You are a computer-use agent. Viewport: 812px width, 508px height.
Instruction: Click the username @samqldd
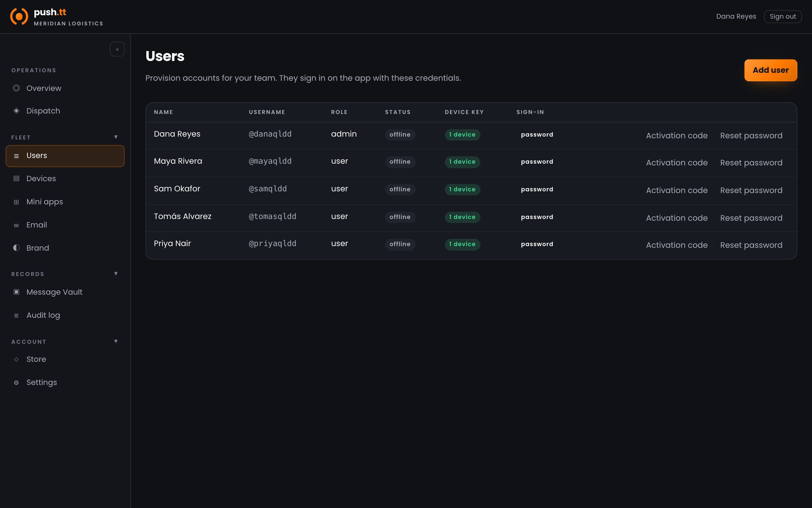click(x=268, y=189)
